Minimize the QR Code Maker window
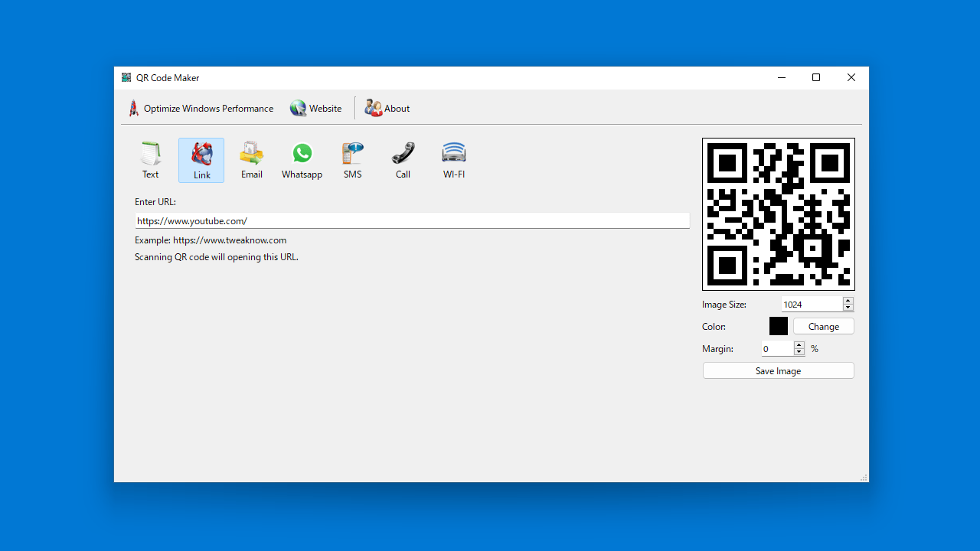The height and width of the screenshot is (551, 980). pos(782,77)
